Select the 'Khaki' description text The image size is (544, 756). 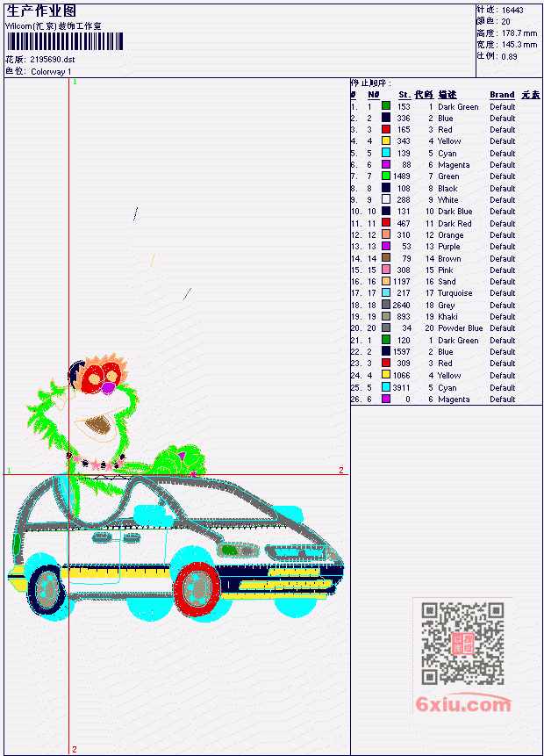tap(447, 317)
